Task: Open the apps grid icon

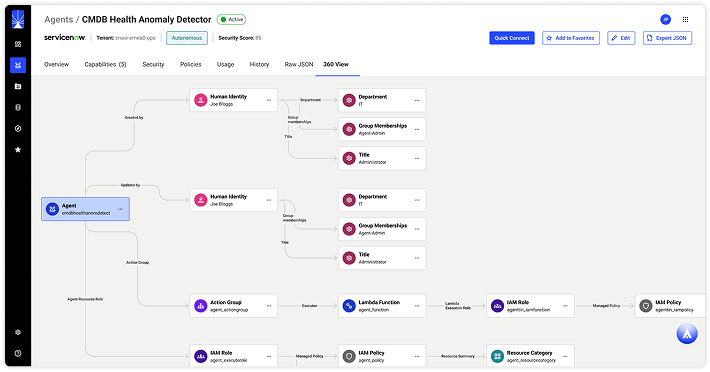Action: click(685, 19)
